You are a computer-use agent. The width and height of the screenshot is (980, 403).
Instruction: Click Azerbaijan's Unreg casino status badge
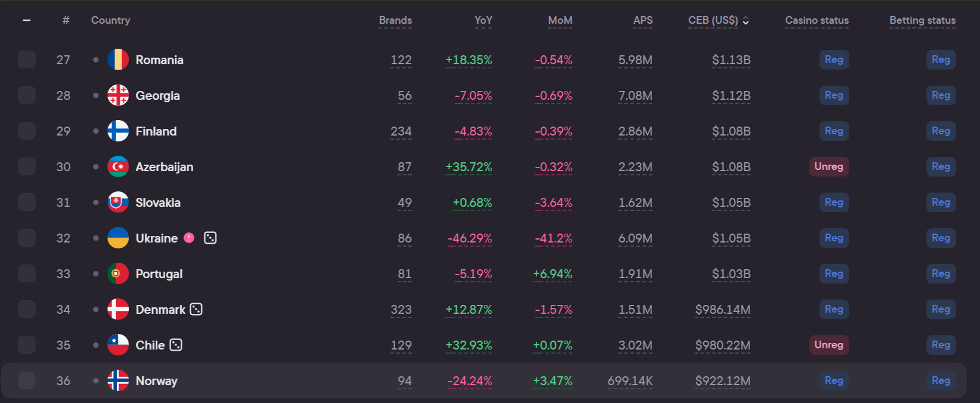tap(828, 166)
